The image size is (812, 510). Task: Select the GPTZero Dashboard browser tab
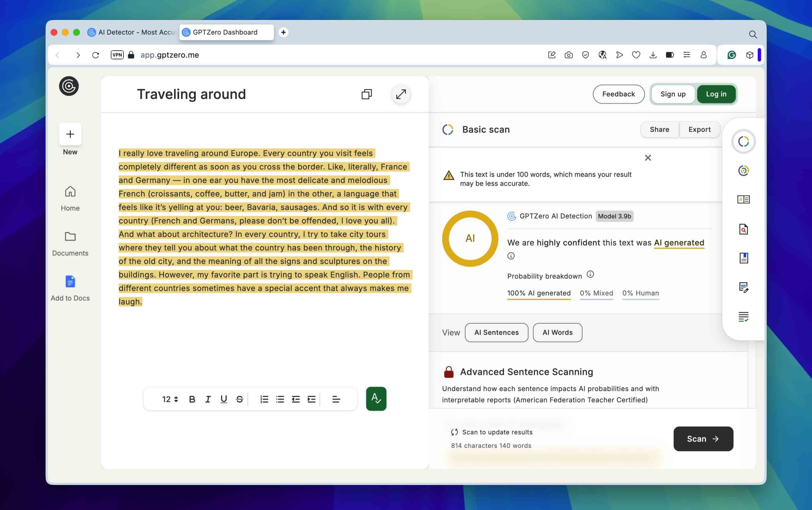click(x=226, y=32)
